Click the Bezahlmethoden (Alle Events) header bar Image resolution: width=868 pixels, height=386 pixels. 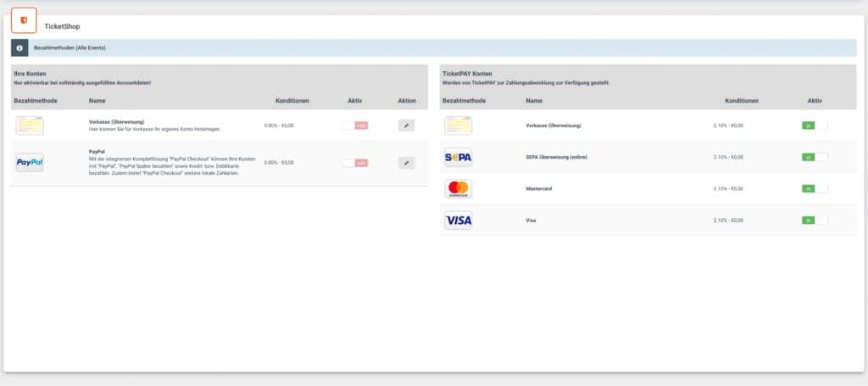pyautogui.click(x=441, y=48)
